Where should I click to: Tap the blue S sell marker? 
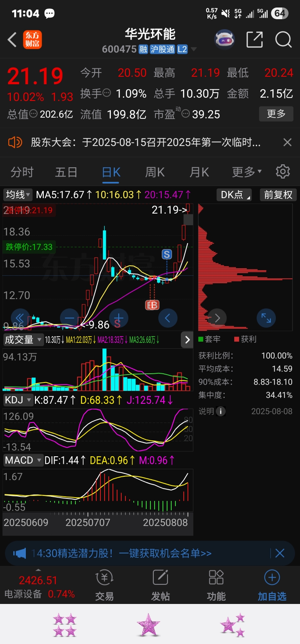click(x=167, y=254)
